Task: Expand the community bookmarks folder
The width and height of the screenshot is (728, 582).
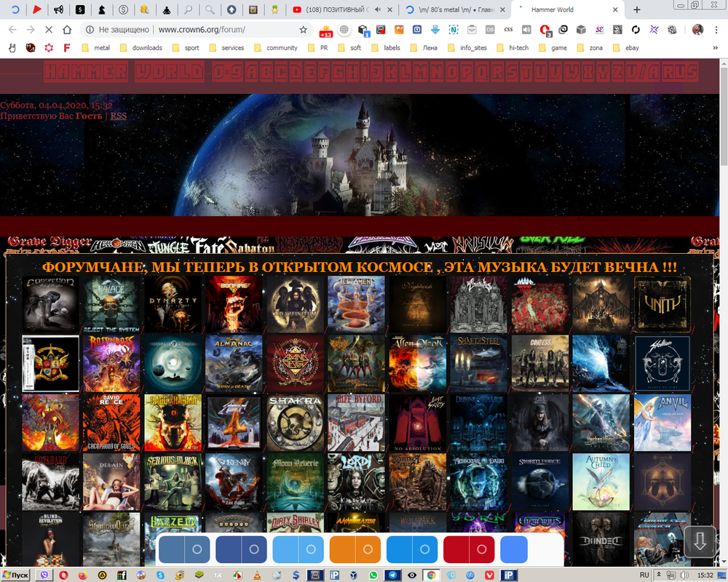Action: [275, 48]
